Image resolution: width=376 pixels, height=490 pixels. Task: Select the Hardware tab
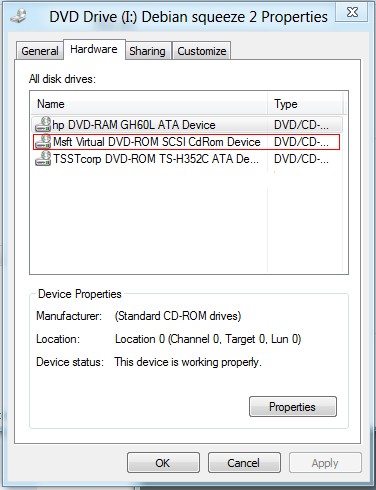click(x=94, y=49)
